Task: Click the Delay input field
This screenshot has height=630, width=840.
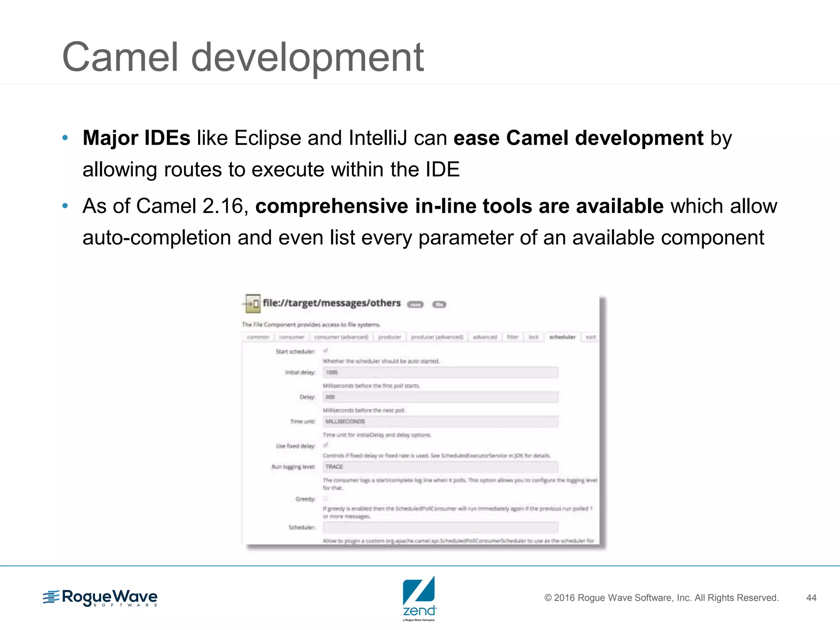Action: (x=440, y=397)
